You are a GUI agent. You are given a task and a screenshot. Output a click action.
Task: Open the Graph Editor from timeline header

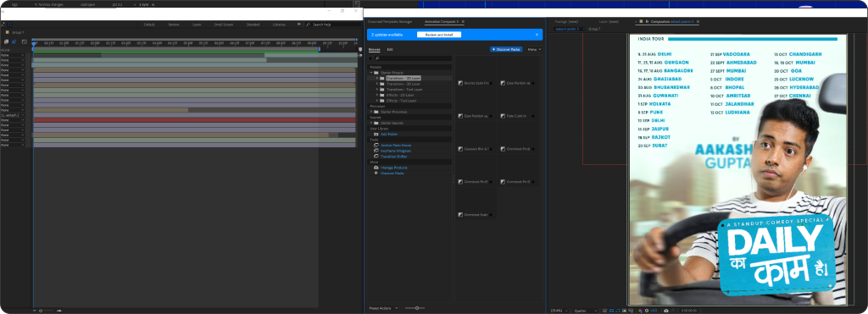point(25,41)
